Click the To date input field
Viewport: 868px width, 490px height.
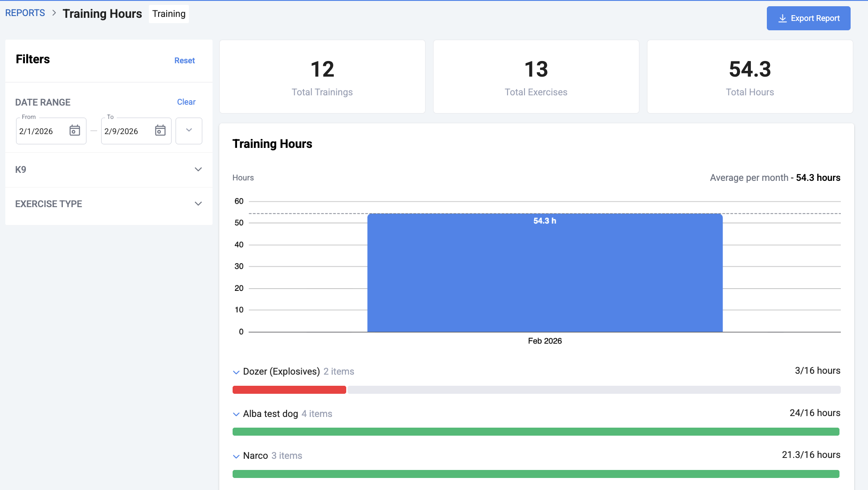point(126,131)
